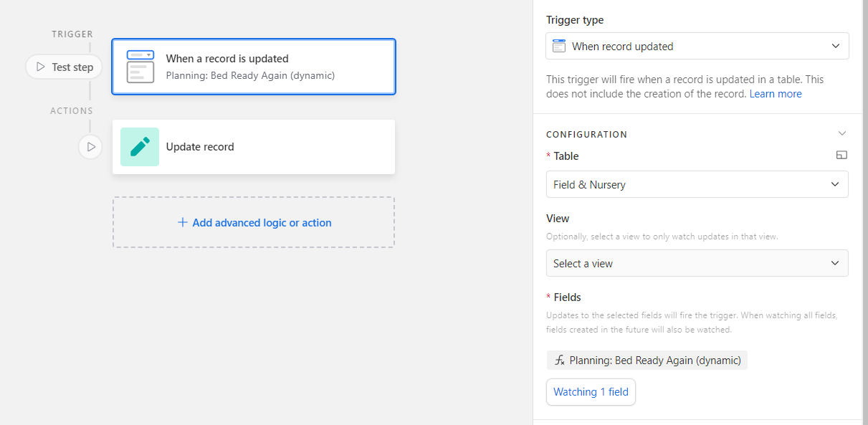Click Add advanced logic or action
Image resolution: width=868 pixels, height=425 pixels.
tap(254, 223)
